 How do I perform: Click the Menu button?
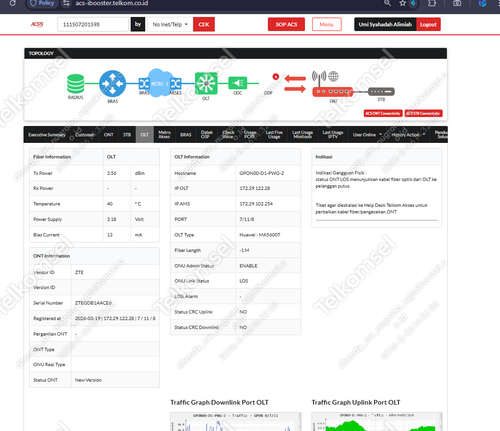coord(327,24)
